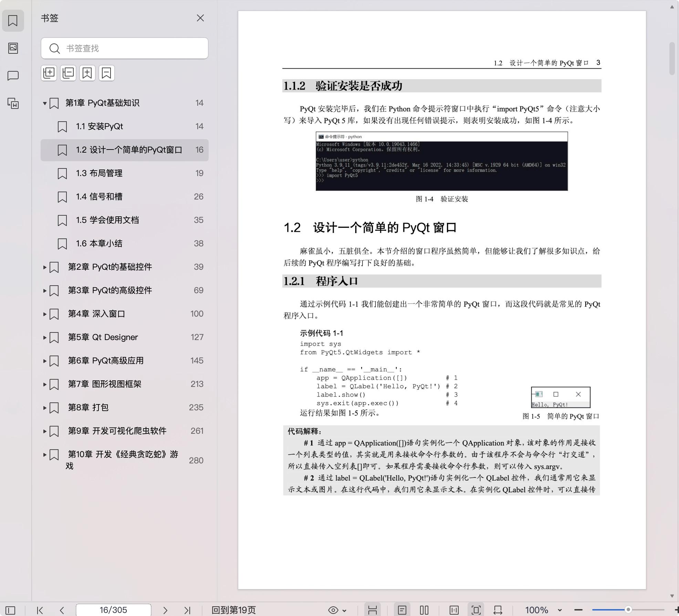Expand the 第3章 PyQt的高级控件 bookmark
Image resolution: width=679 pixels, height=616 pixels.
(x=45, y=290)
